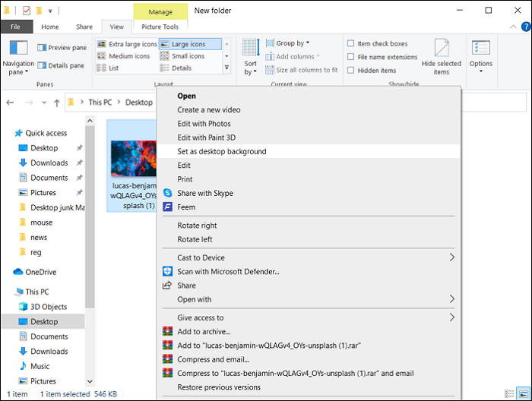Open recent locations dropdown
Screen dimensions: 532x401
point(44,103)
